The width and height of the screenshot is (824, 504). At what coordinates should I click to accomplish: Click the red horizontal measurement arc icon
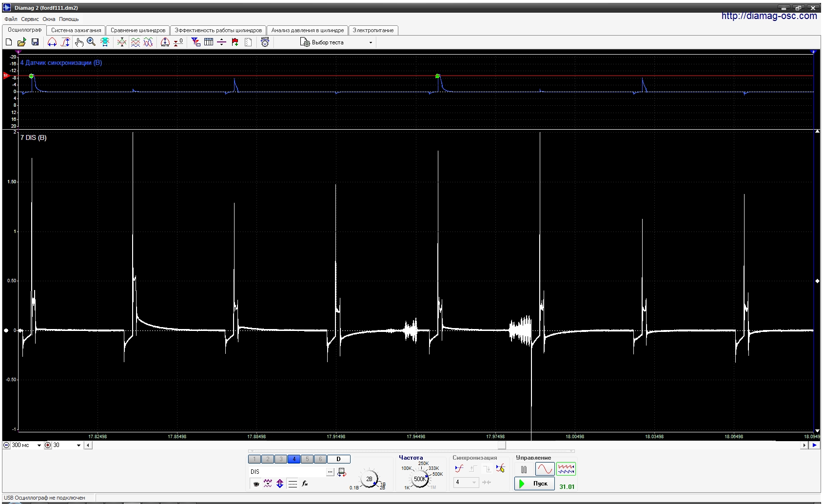coord(52,42)
